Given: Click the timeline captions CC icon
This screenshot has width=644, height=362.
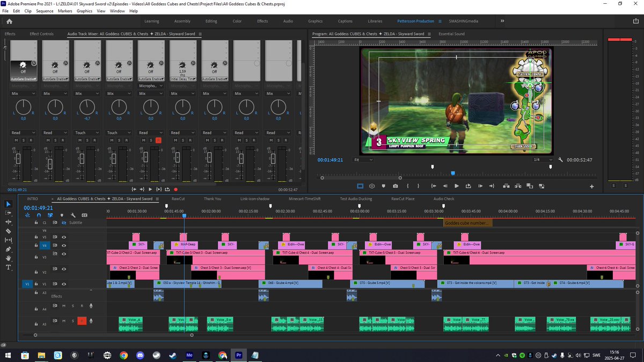Looking at the screenshot, I should [x=84, y=215].
